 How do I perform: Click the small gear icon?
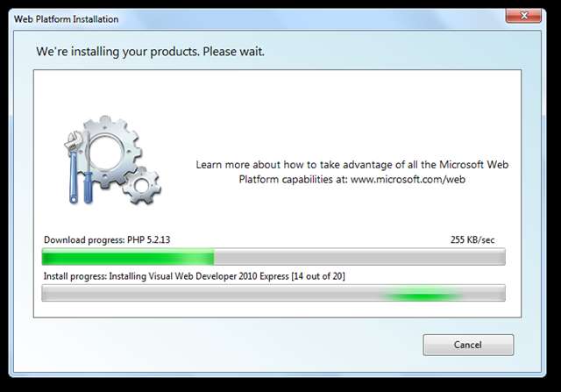pyautogui.click(x=141, y=185)
